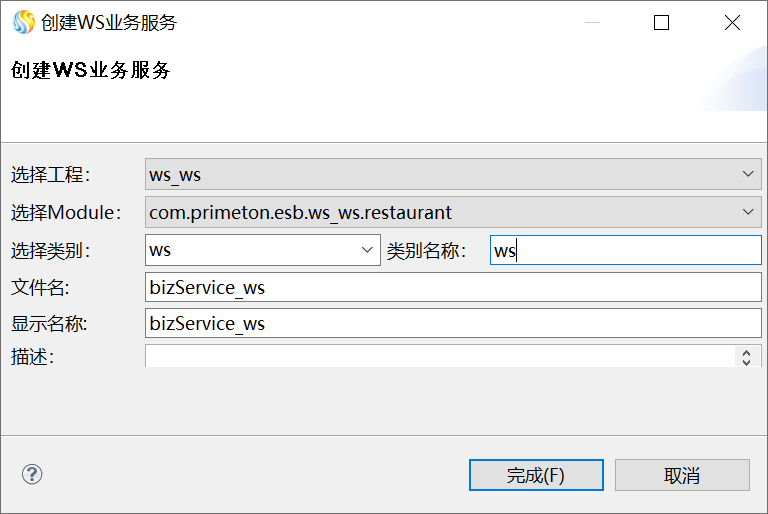Click the window title bar text

(x=109, y=22)
